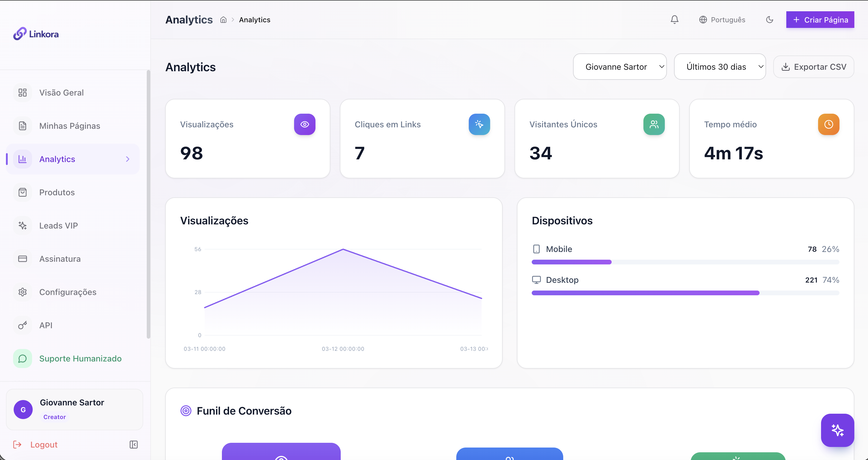Click the Linkora logo
This screenshot has height=460, width=868.
click(36, 34)
